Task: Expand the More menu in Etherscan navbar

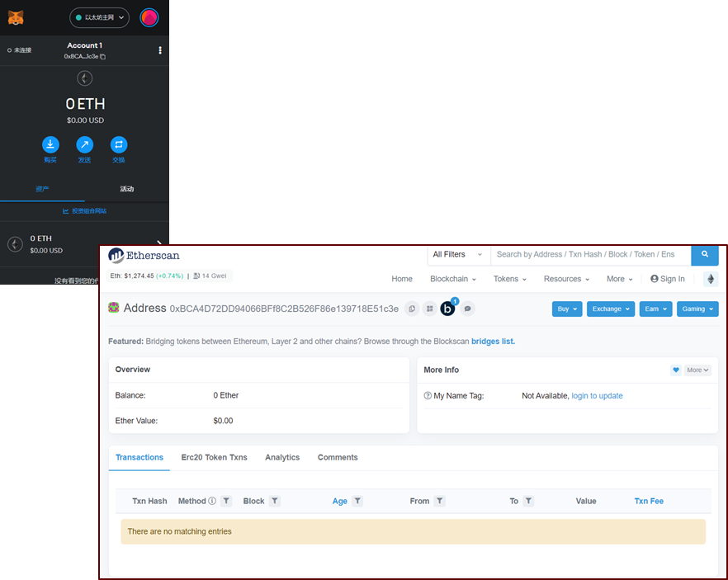Action: point(619,279)
